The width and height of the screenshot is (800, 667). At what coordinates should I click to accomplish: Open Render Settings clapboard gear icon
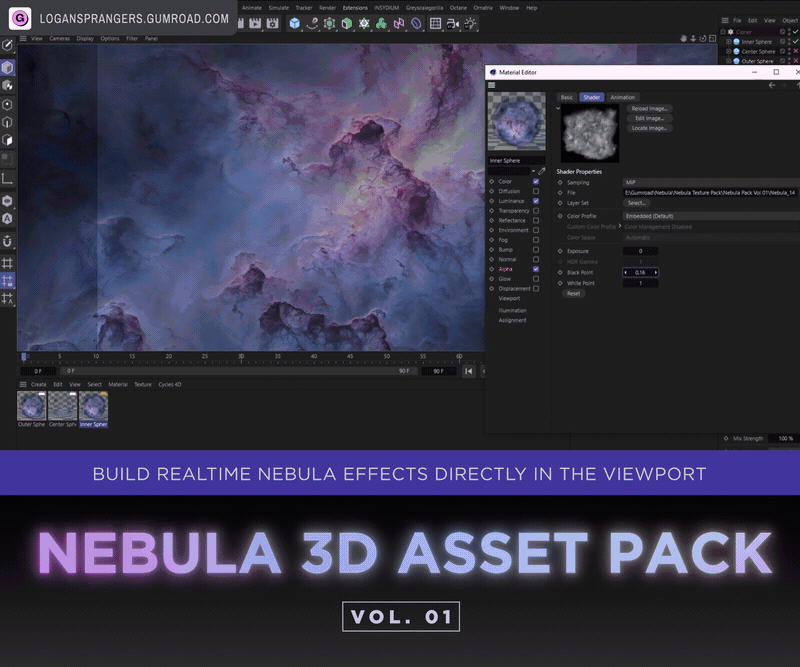[x=272, y=23]
